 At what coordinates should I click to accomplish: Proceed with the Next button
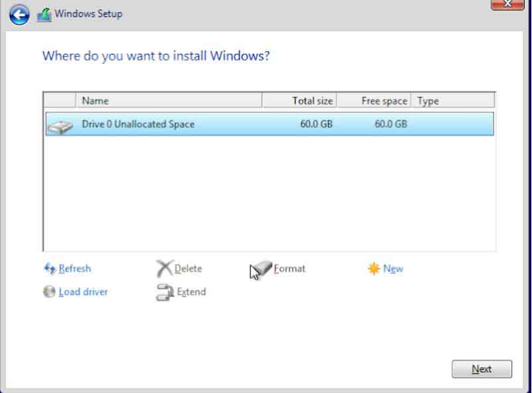coord(482,369)
